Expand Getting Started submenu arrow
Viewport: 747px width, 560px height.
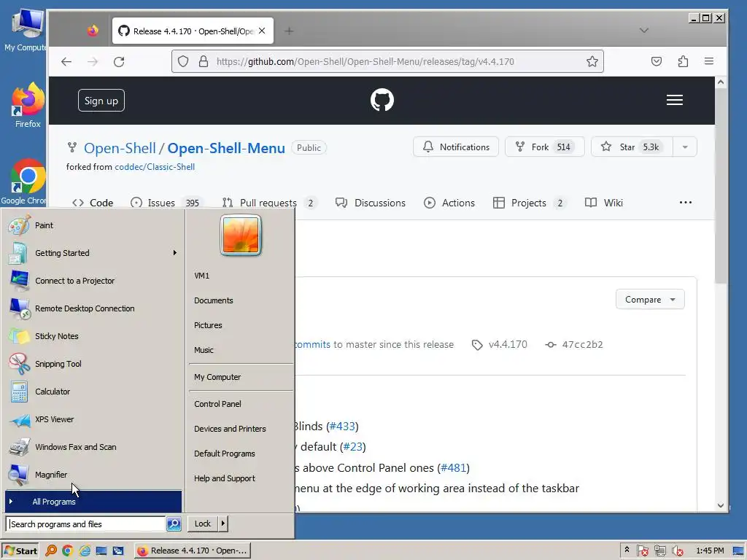pos(175,253)
